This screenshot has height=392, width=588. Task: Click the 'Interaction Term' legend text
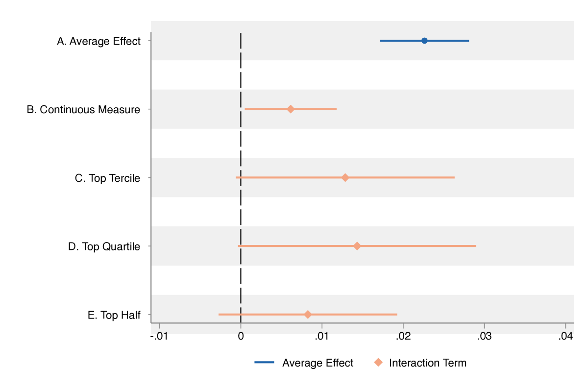428,363
